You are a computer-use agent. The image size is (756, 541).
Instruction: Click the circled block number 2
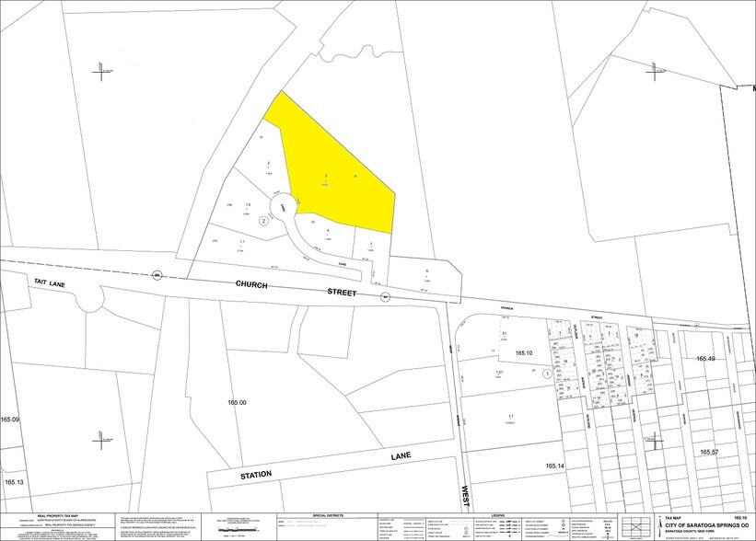pyautogui.click(x=263, y=221)
